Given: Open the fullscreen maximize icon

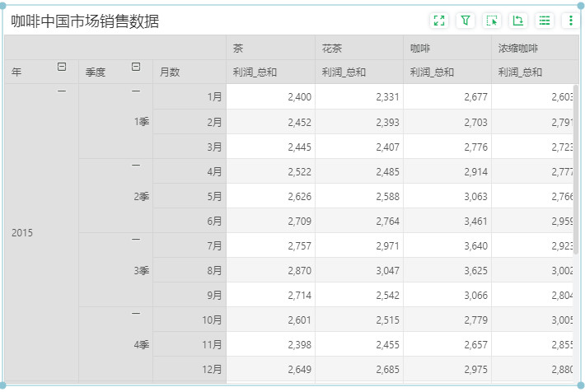Looking at the screenshot, I should point(439,21).
